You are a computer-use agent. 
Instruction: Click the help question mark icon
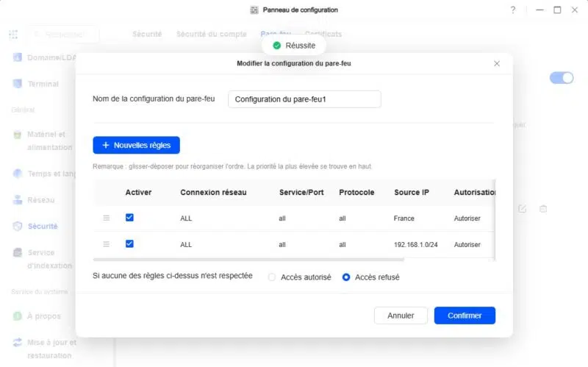[x=513, y=10]
